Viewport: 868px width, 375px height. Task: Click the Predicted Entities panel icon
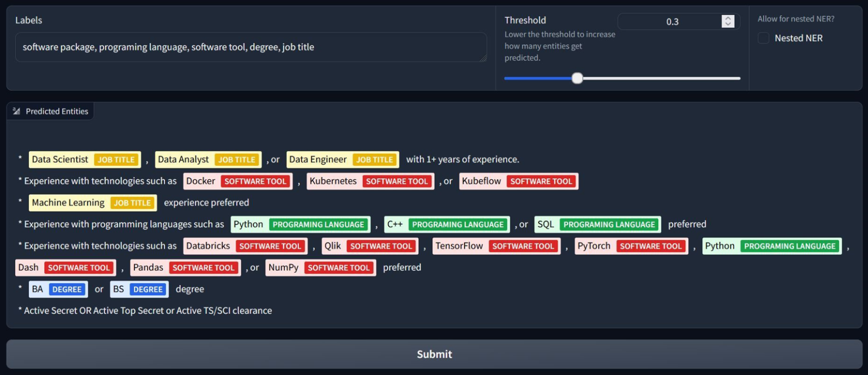coord(16,111)
